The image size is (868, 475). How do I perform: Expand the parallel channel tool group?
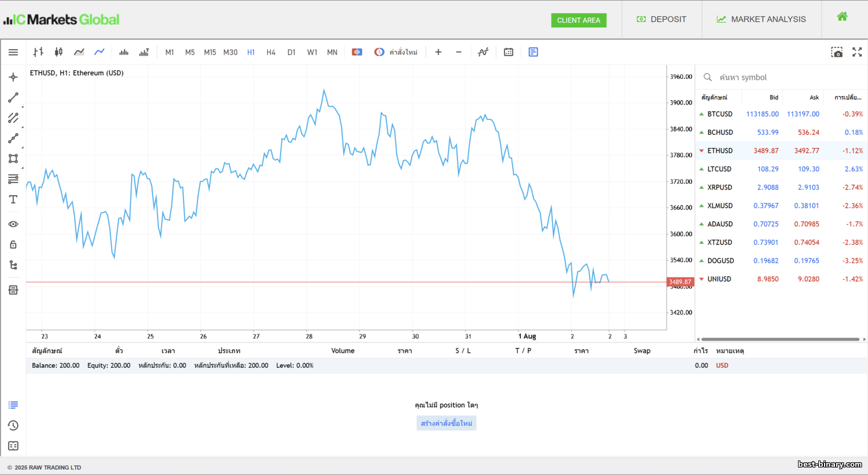[x=13, y=118]
